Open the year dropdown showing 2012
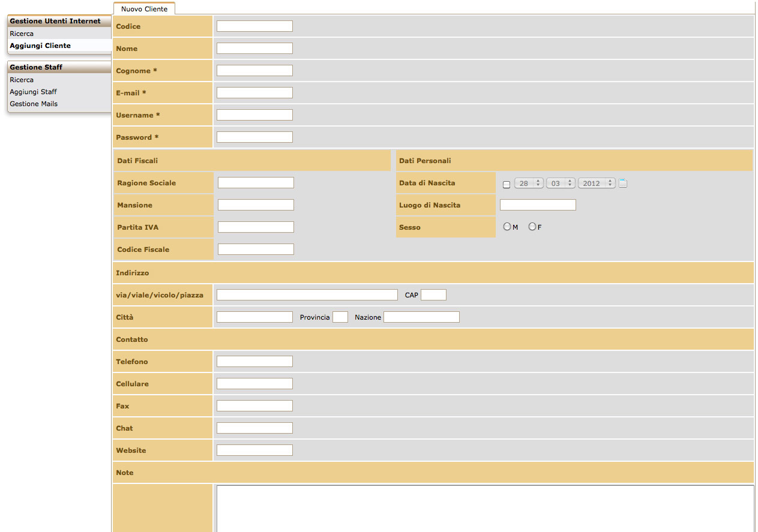Screen dimensions: 758x532 point(597,184)
